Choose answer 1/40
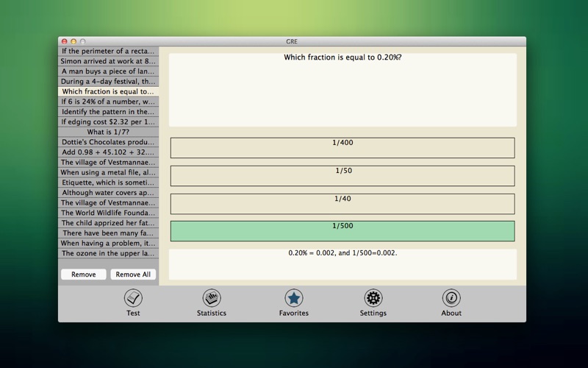The image size is (588, 368). click(x=343, y=204)
